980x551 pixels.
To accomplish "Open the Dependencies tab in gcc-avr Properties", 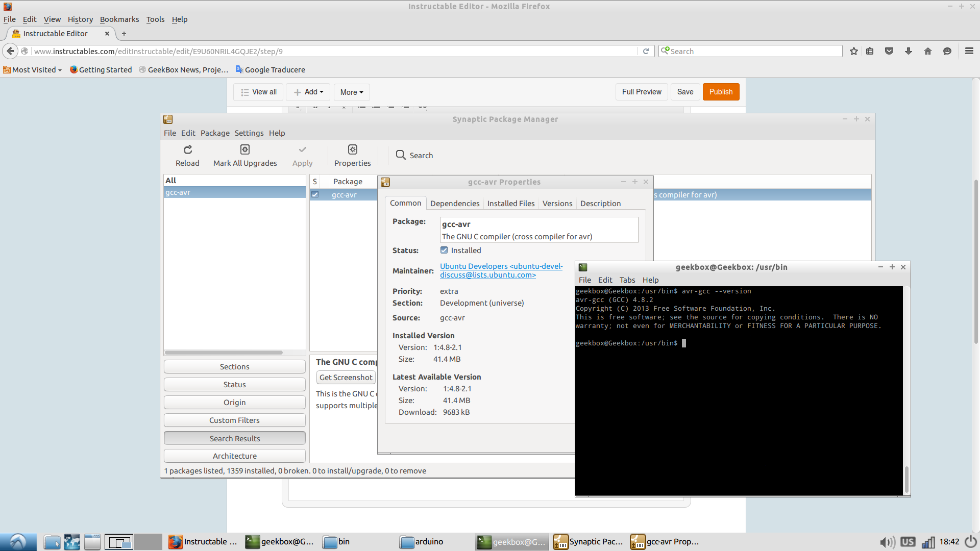I will coord(455,203).
